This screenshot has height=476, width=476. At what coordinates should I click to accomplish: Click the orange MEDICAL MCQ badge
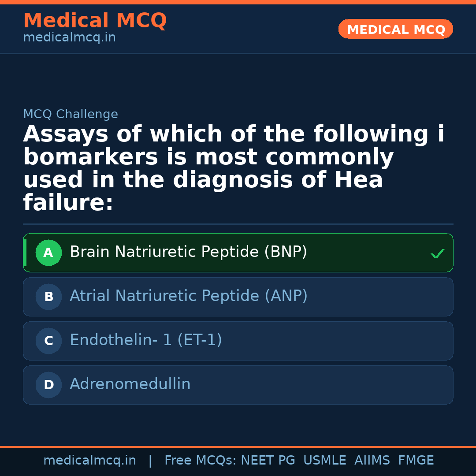[396, 30]
